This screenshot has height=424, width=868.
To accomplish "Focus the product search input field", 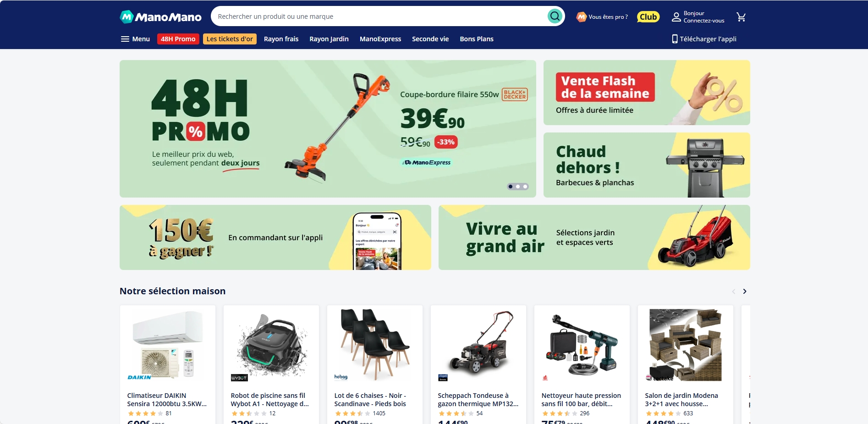I will (x=379, y=17).
